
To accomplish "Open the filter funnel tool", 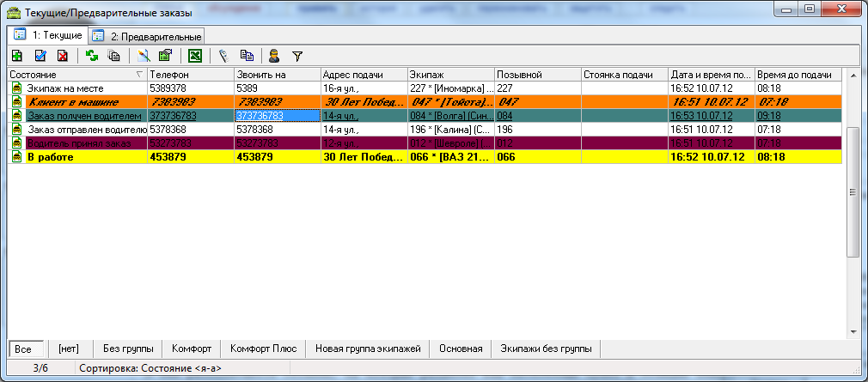I will point(297,57).
